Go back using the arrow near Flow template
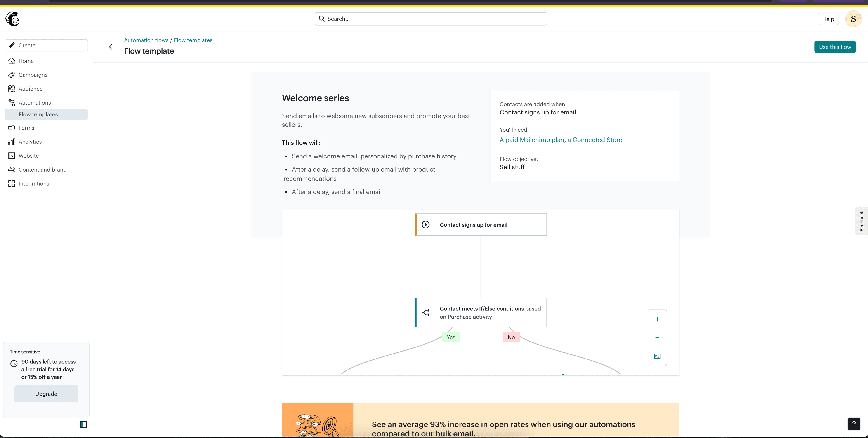The width and height of the screenshot is (868, 438). (111, 47)
